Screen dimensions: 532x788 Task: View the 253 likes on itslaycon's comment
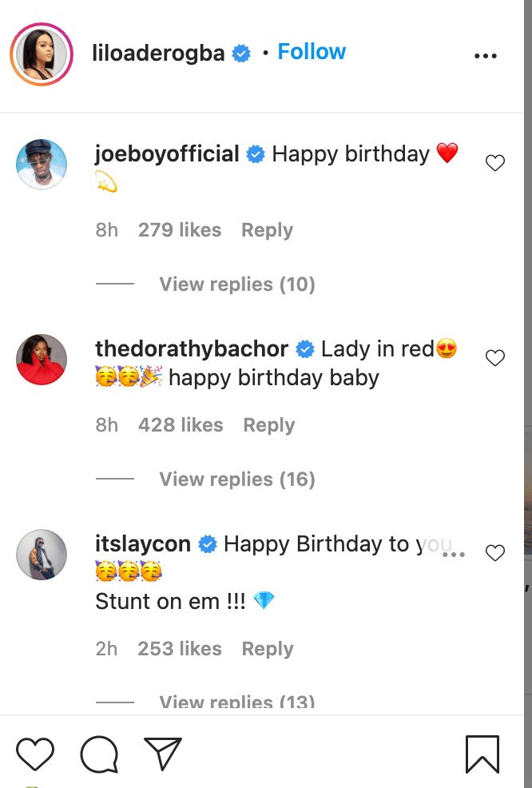click(x=180, y=649)
